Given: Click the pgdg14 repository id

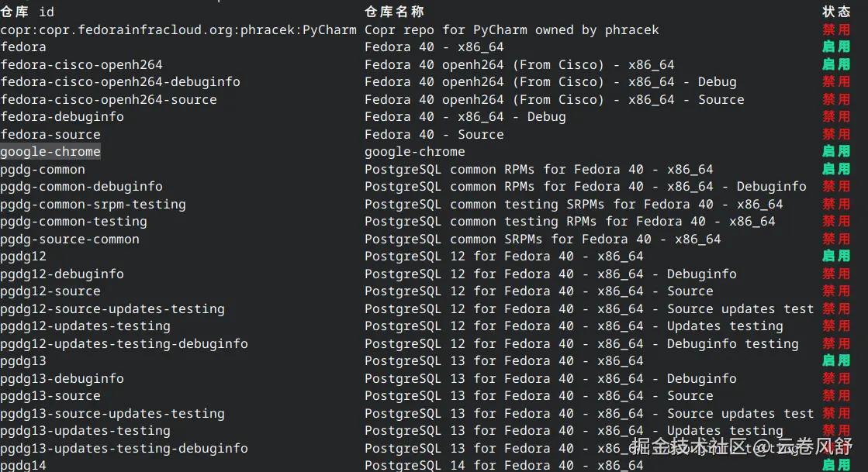Looking at the screenshot, I should 23,465.
